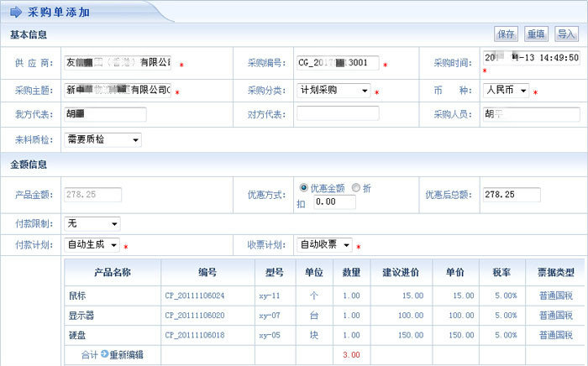Open the 来料质检 dropdown

click(x=102, y=139)
